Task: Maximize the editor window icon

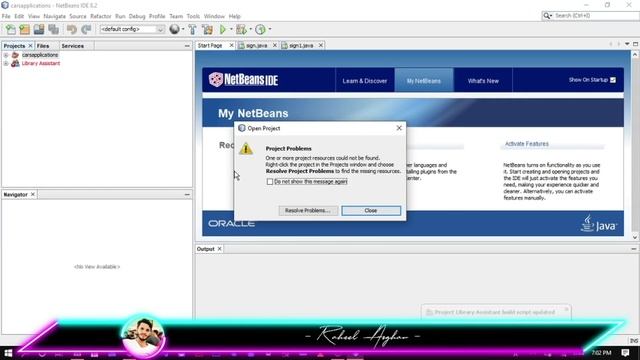Action: [636, 44]
